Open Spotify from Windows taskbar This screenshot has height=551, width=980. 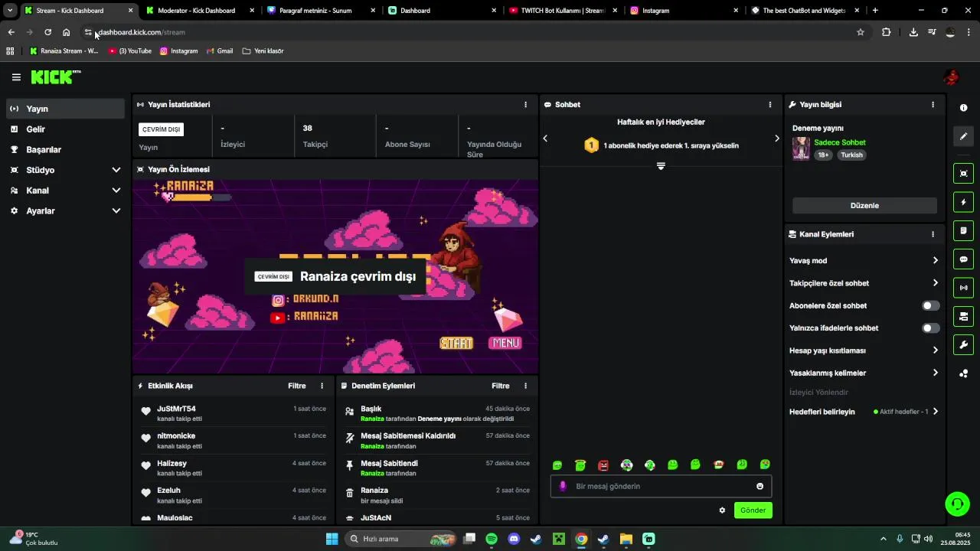tap(492, 539)
